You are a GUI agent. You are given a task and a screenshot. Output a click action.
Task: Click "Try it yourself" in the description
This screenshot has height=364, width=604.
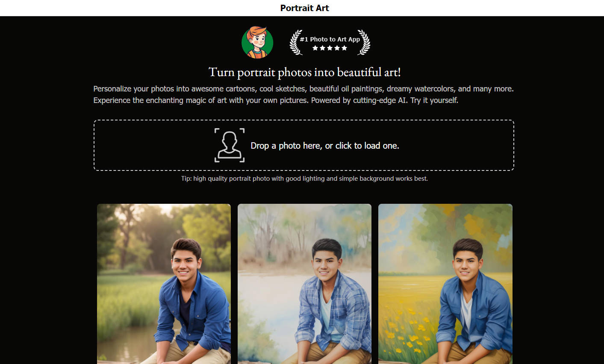click(434, 100)
